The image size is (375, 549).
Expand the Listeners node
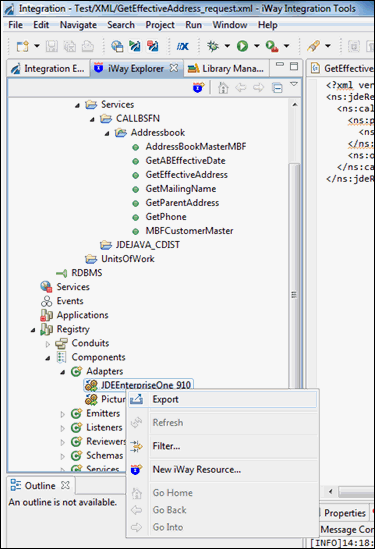(63, 428)
